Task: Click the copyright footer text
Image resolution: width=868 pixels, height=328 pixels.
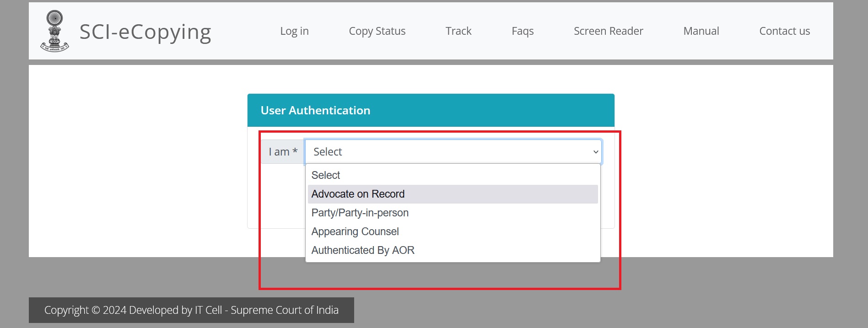Action: pyautogui.click(x=191, y=310)
